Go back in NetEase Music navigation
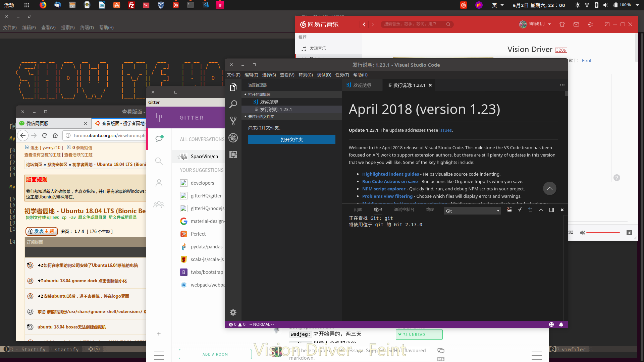644x362 pixels. (x=364, y=24)
